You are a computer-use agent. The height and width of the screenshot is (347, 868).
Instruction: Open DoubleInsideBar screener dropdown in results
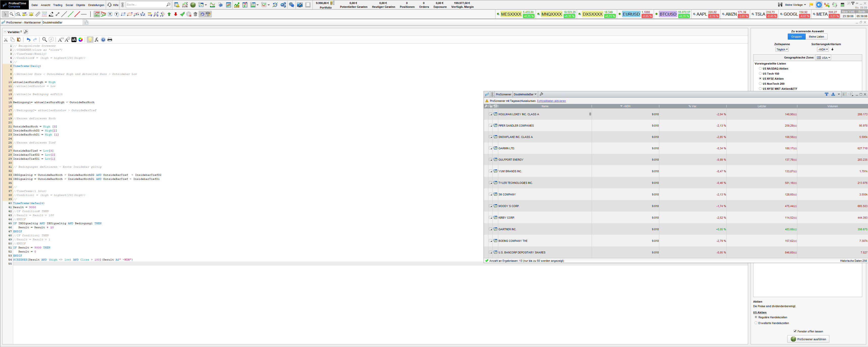point(525,95)
